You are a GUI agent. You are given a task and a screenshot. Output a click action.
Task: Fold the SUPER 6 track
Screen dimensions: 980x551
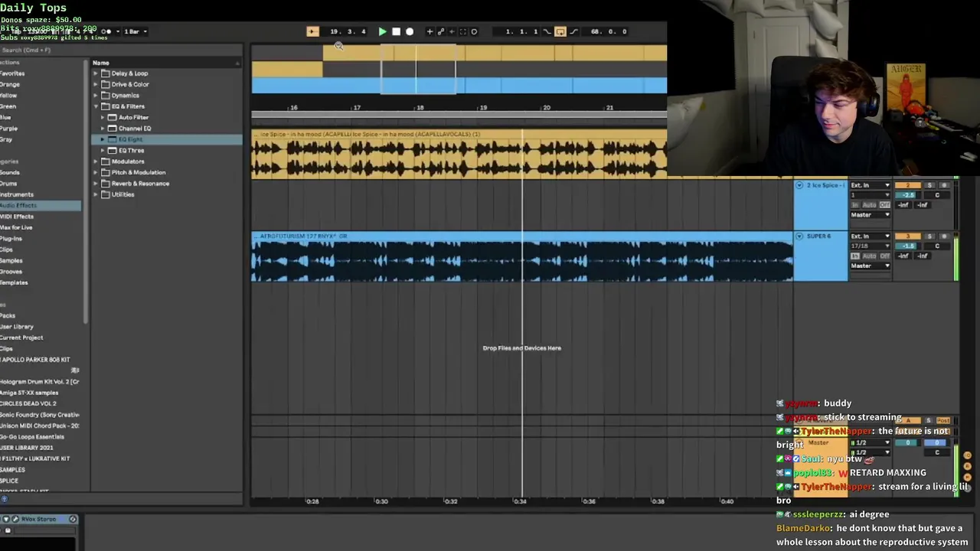pos(799,236)
